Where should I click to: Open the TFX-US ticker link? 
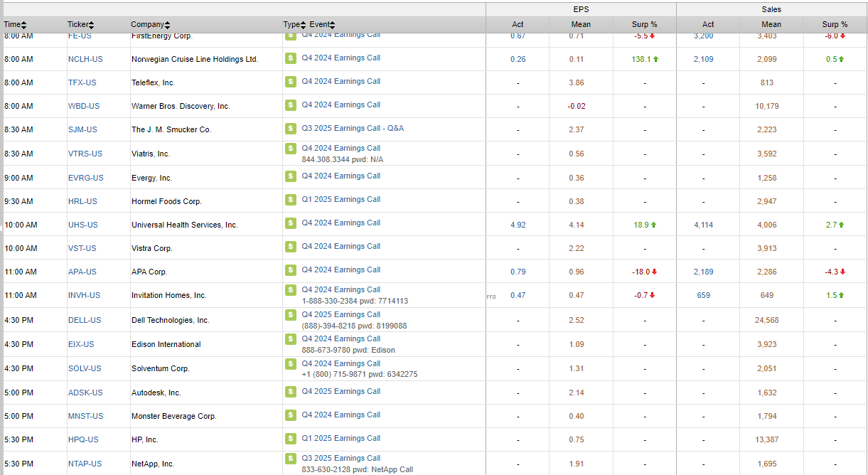[x=82, y=82]
